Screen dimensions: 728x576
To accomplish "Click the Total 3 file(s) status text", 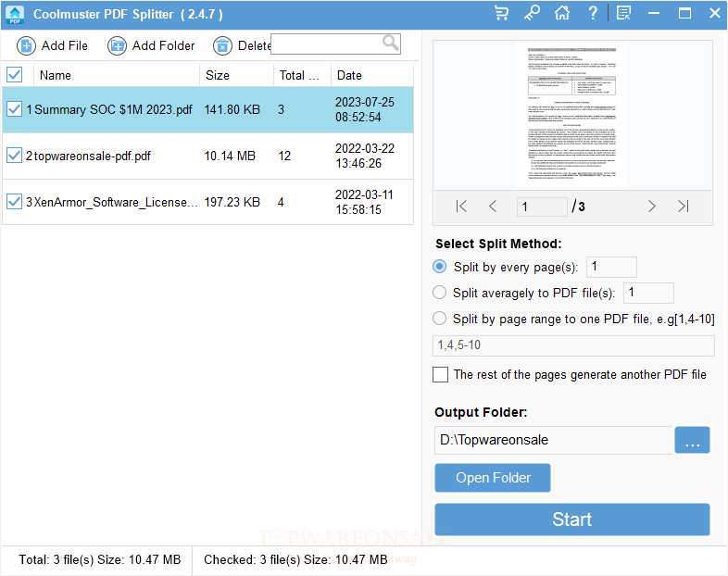I will tap(100, 559).
